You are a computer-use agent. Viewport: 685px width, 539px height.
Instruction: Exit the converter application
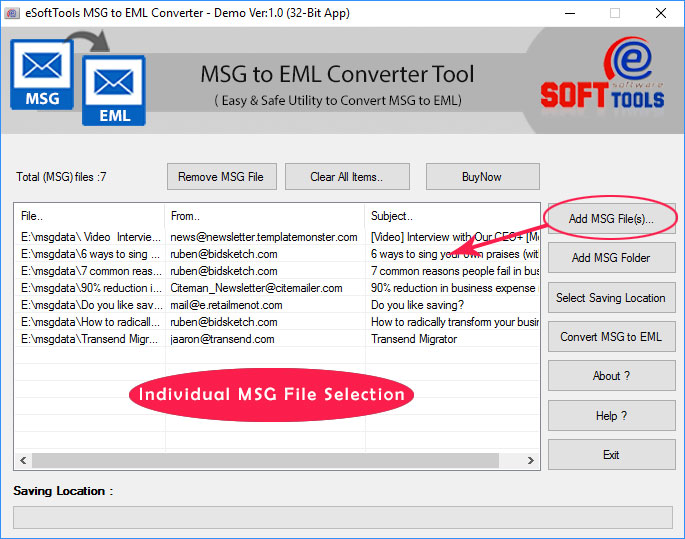tap(612, 455)
